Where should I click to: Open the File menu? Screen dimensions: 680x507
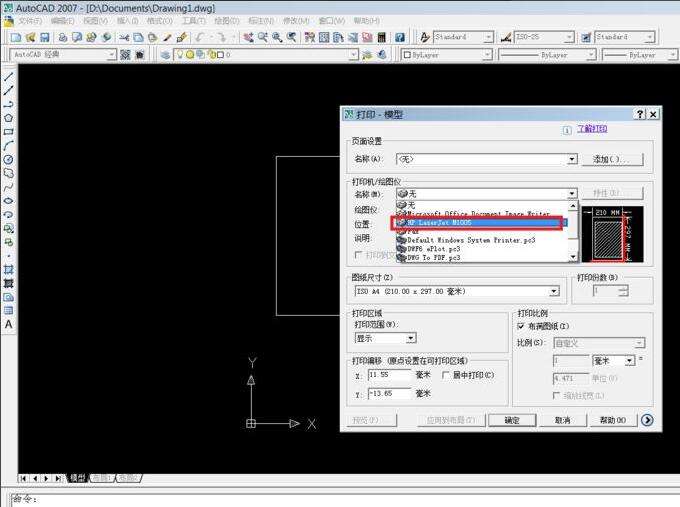(x=29, y=21)
